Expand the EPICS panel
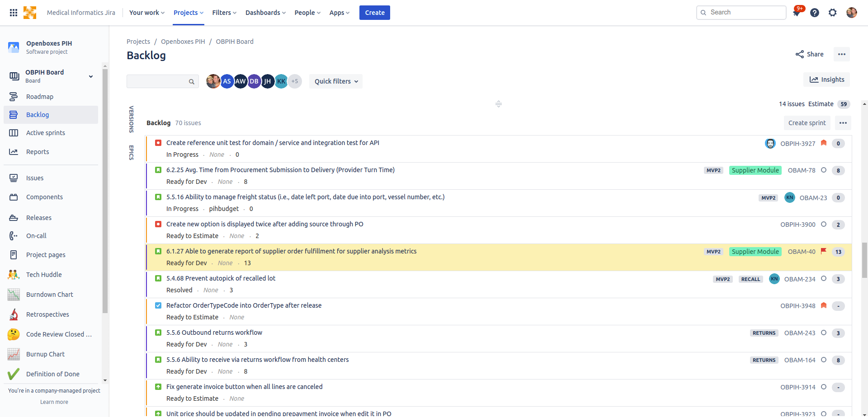Screen dimensions: 868x417 click(132, 153)
